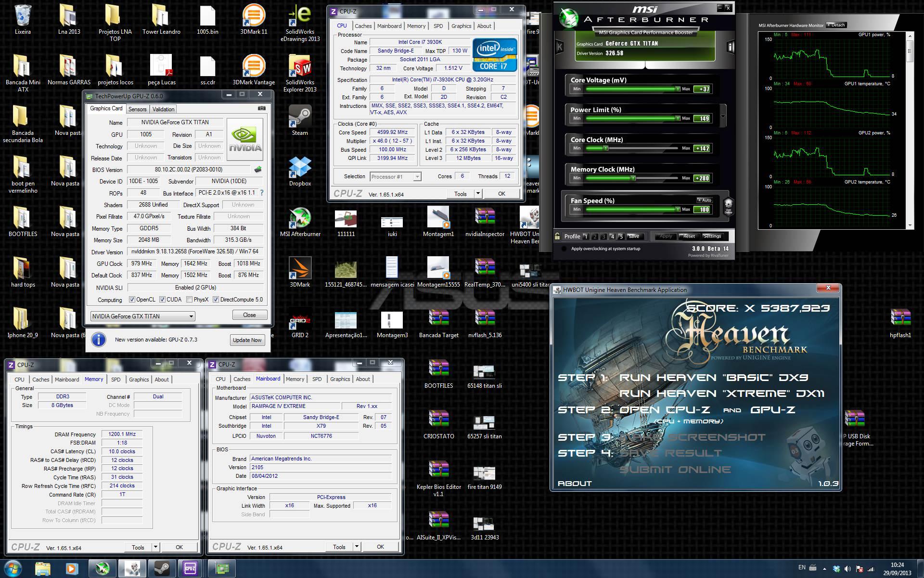The image size is (924, 578).
Task: Click the hardware monitor vertical scrollbar
Action: (x=910, y=130)
